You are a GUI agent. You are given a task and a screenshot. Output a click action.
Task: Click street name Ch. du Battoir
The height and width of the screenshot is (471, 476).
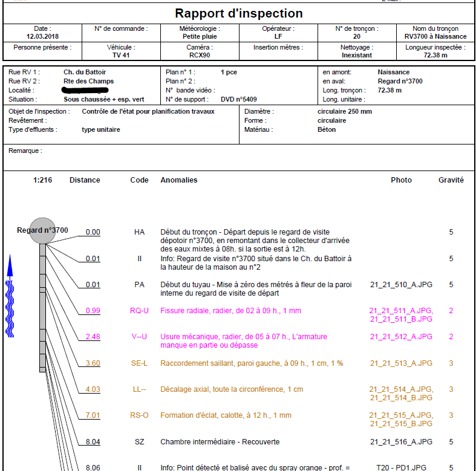pyautogui.click(x=85, y=72)
